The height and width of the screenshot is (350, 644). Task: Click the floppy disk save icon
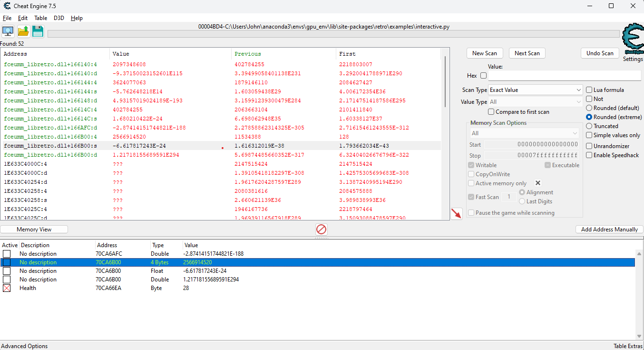pos(38,32)
